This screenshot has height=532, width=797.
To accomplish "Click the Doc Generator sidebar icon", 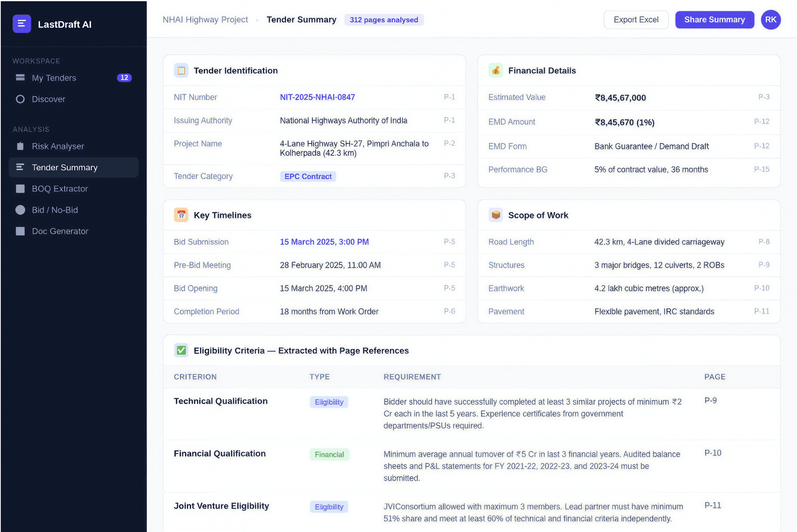I will (x=20, y=231).
